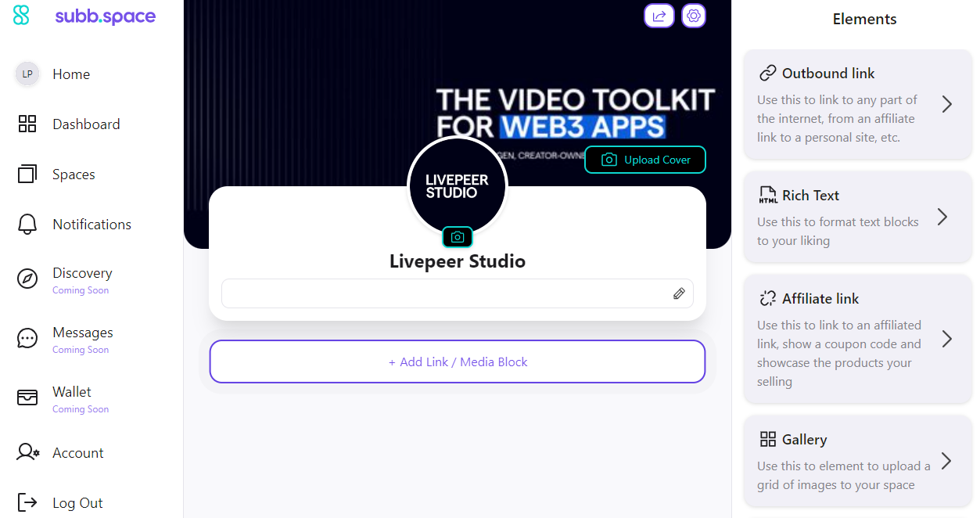The width and height of the screenshot is (980, 518).
Task: Click the Gallery grid icon
Action: point(768,439)
